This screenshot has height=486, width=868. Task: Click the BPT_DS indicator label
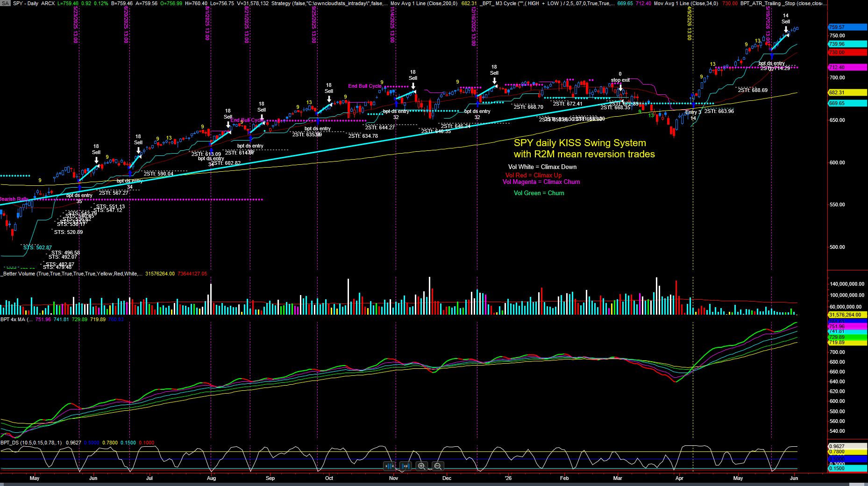pyautogui.click(x=31, y=443)
